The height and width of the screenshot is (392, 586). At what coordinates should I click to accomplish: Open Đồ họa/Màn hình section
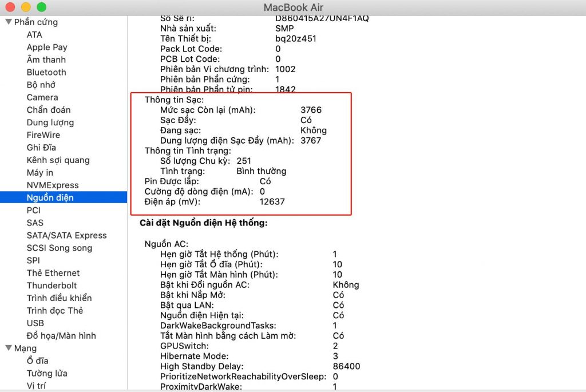pos(61,335)
